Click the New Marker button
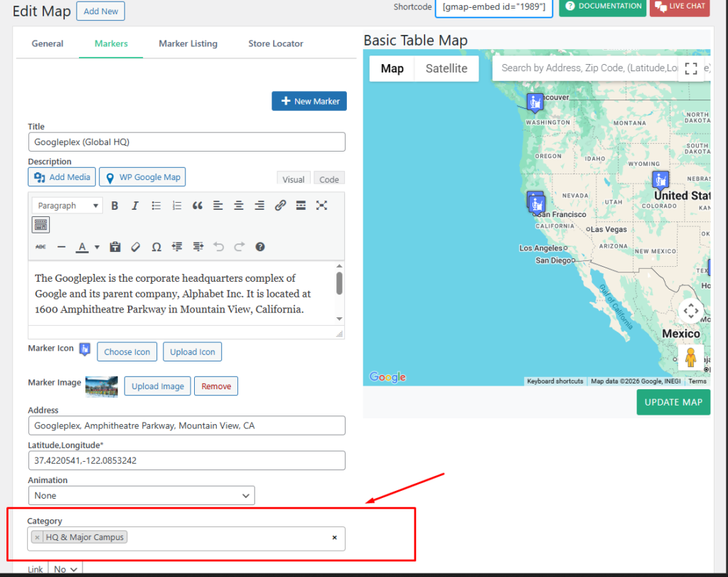728x577 pixels. [x=309, y=101]
